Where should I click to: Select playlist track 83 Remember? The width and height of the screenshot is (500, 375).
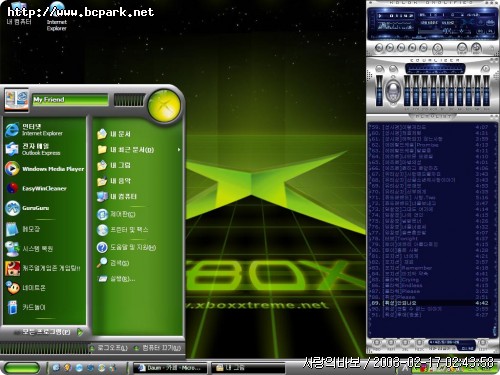click(430, 268)
